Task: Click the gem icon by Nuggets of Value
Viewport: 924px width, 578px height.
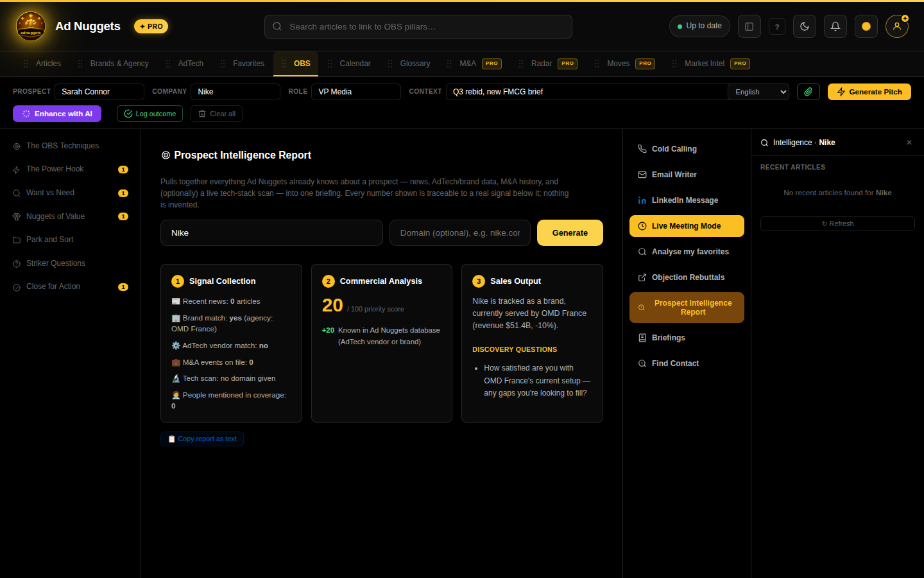Action: (17, 217)
